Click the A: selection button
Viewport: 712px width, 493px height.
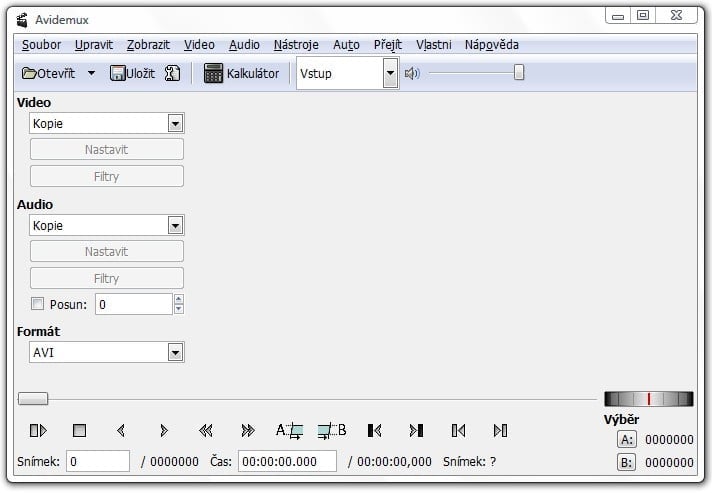(627, 439)
